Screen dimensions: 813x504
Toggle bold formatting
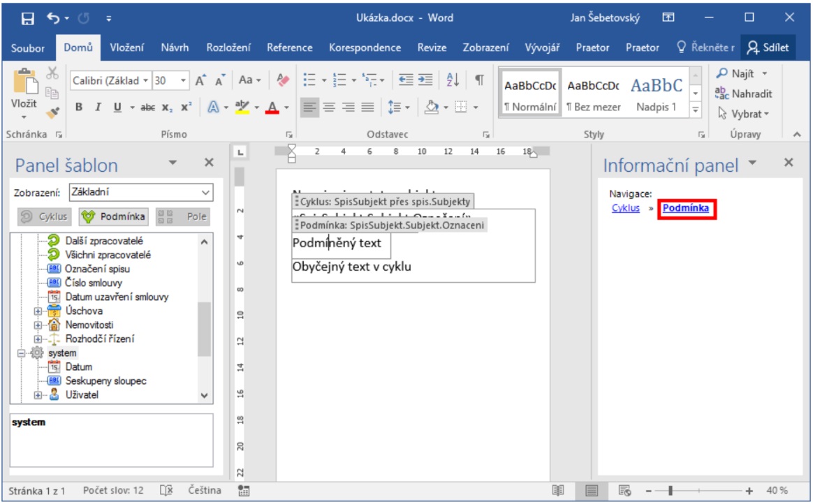(x=79, y=108)
